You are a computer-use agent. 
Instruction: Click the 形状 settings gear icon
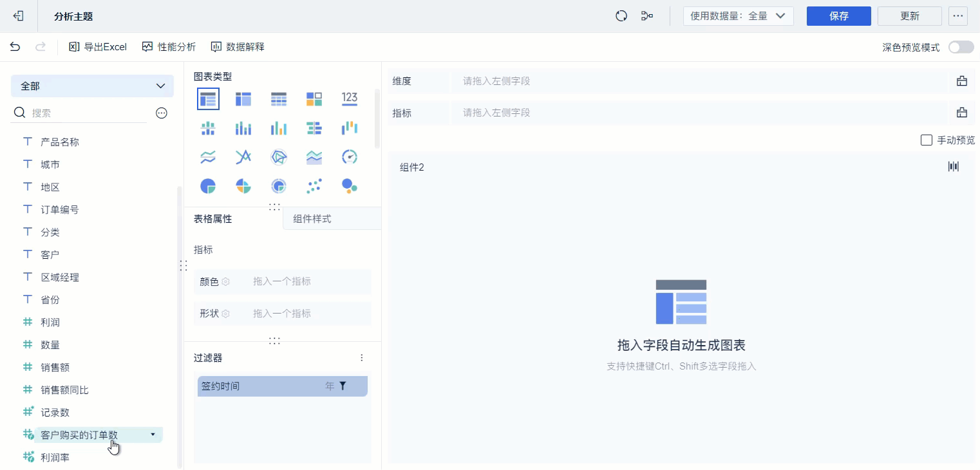225,314
